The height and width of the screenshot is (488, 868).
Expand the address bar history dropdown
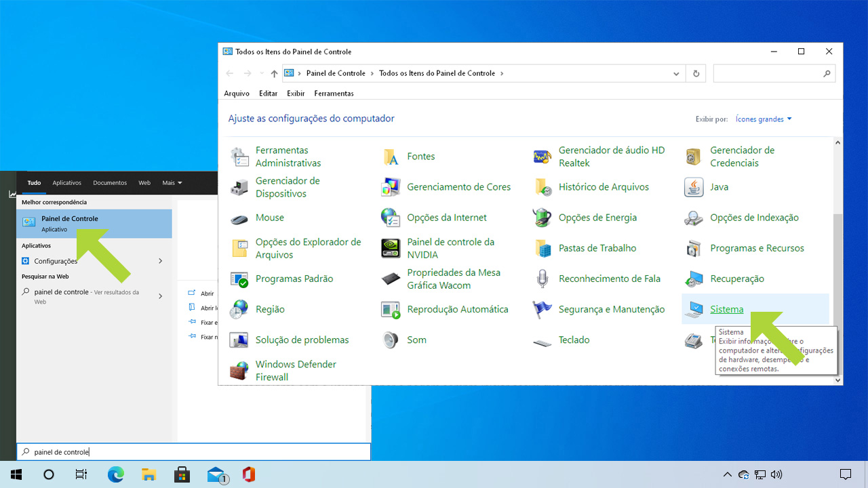click(x=676, y=73)
